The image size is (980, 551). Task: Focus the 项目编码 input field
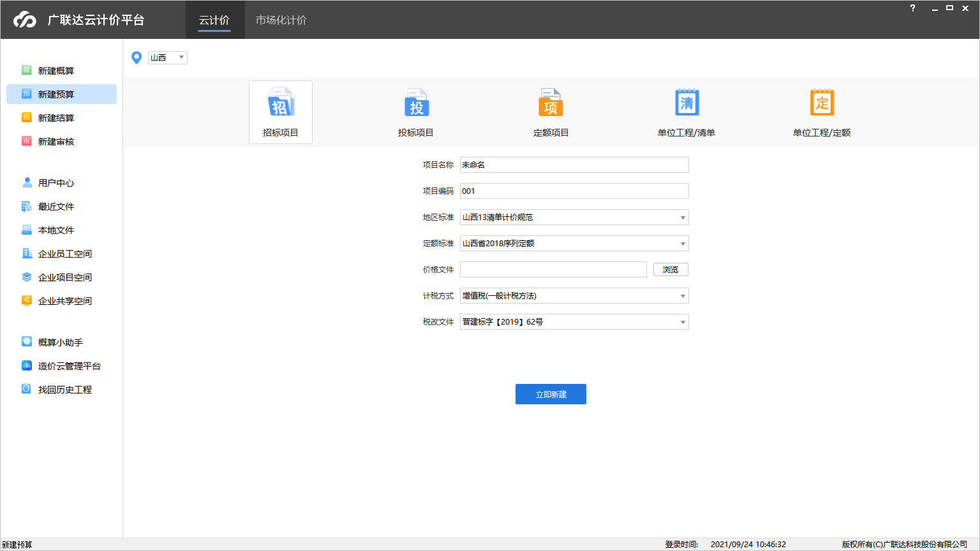click(x=574, y=191)
